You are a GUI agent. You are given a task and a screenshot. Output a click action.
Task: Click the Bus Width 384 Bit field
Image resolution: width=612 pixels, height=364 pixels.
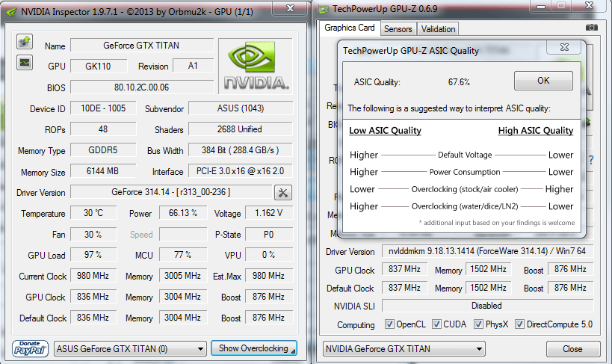click(x=241, y=150)
